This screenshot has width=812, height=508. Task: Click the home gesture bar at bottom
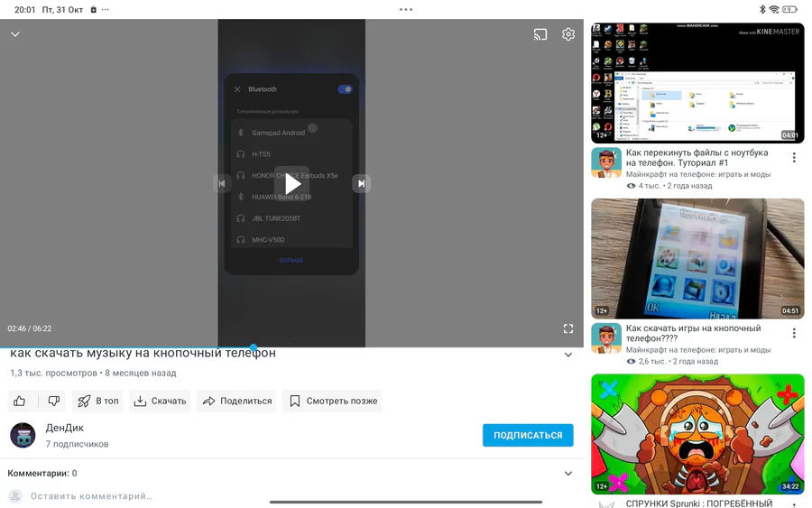[406, 502]
